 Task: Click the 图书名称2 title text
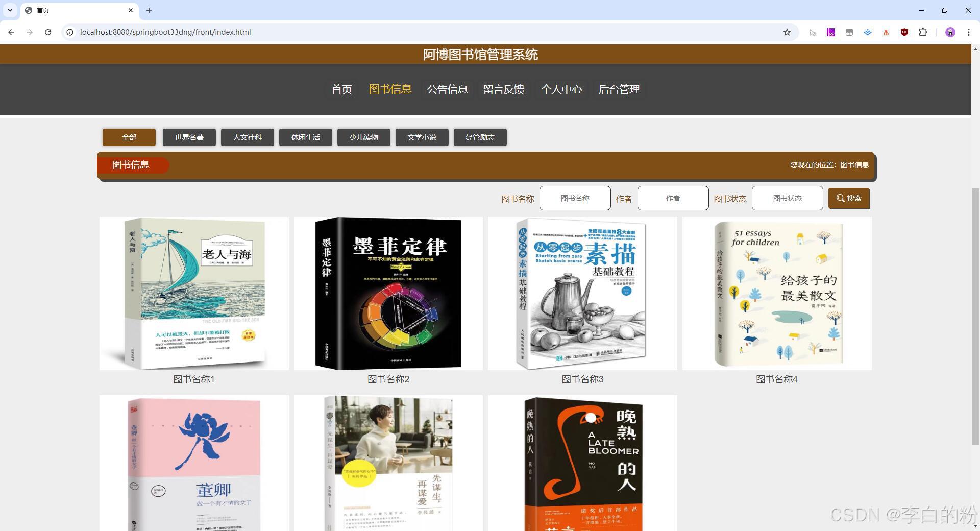[x=388, y=379]
